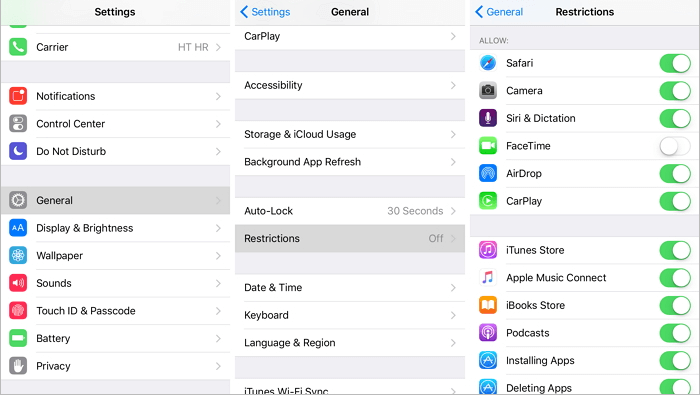The height and width of the screenshot is (395, 700).
Task: Tap the Display & Brightness AA icon
Action: click(18, 228)
